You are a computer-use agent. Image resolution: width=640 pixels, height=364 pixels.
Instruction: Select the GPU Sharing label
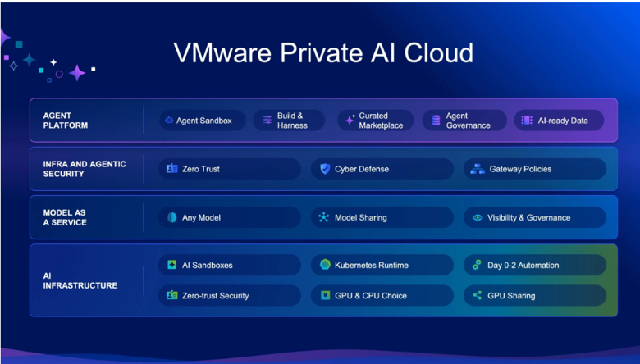click(x=511, y=296)
